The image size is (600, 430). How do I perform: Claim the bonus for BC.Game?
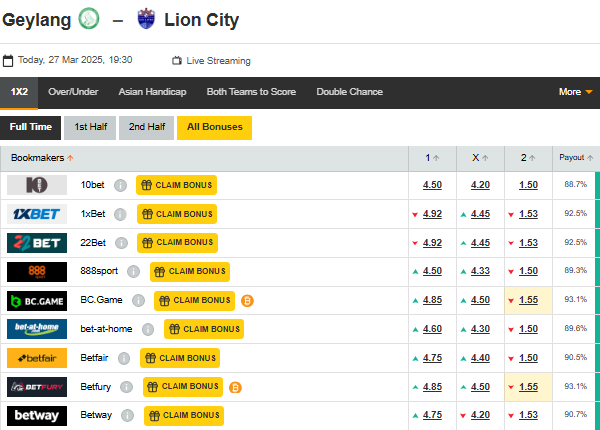tap(194, 301)
